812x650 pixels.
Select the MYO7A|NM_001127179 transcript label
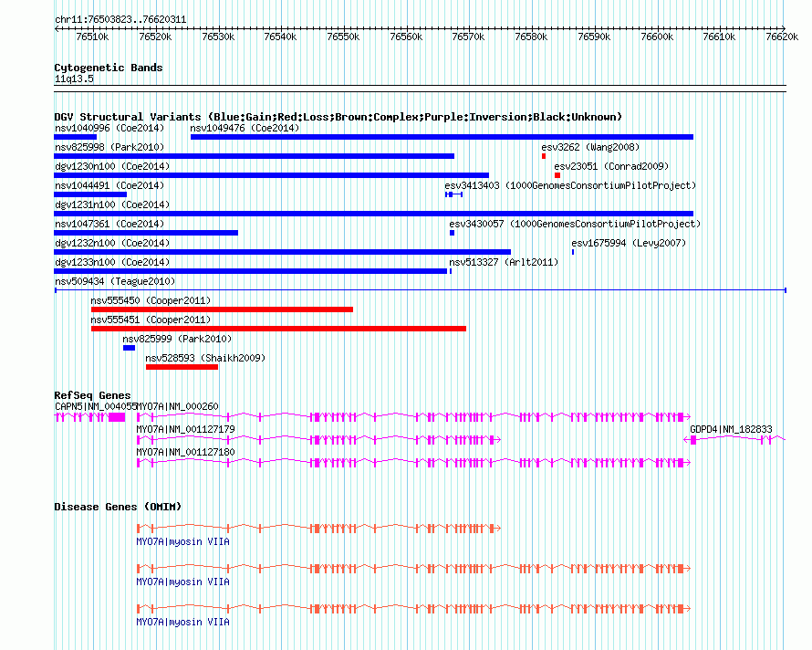[x=185, y=429]
